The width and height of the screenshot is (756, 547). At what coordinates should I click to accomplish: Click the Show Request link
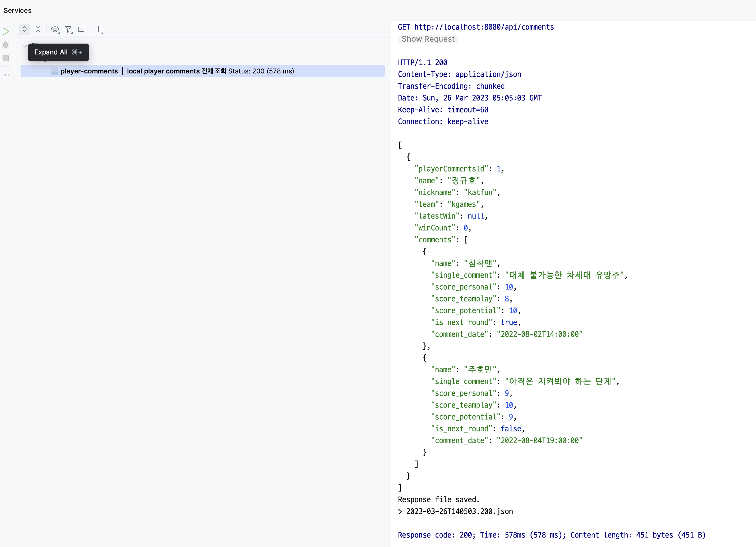[x=428, y=39]
